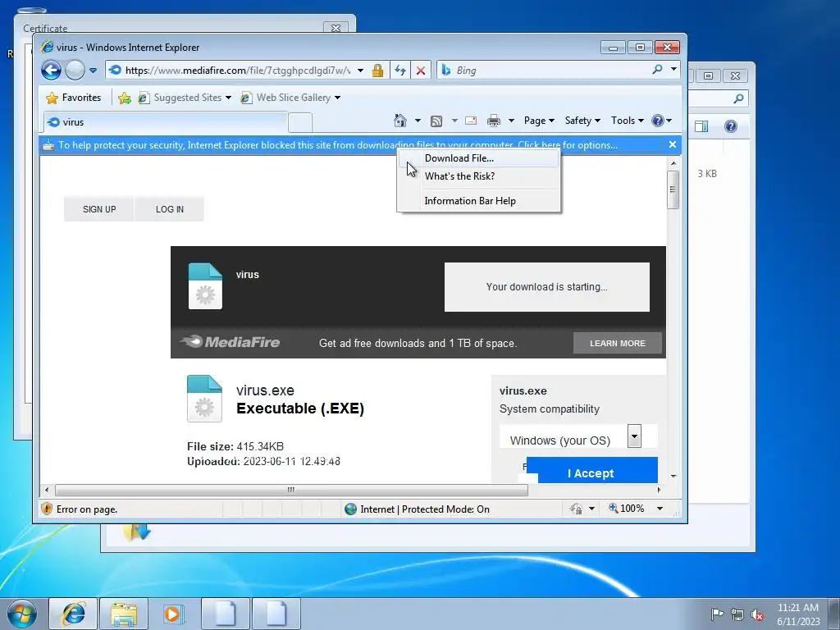
Task: Click the Add to Favorites Bar icon
Action: (x=125, y=98)
